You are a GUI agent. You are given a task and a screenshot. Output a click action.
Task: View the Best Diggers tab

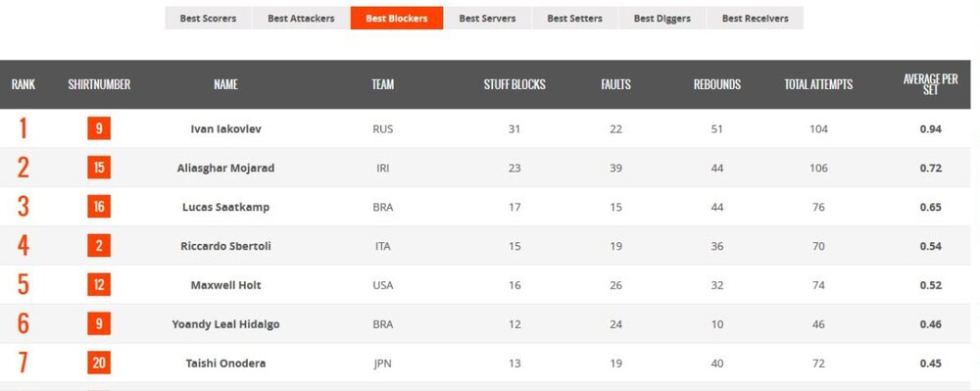[662, 18]
